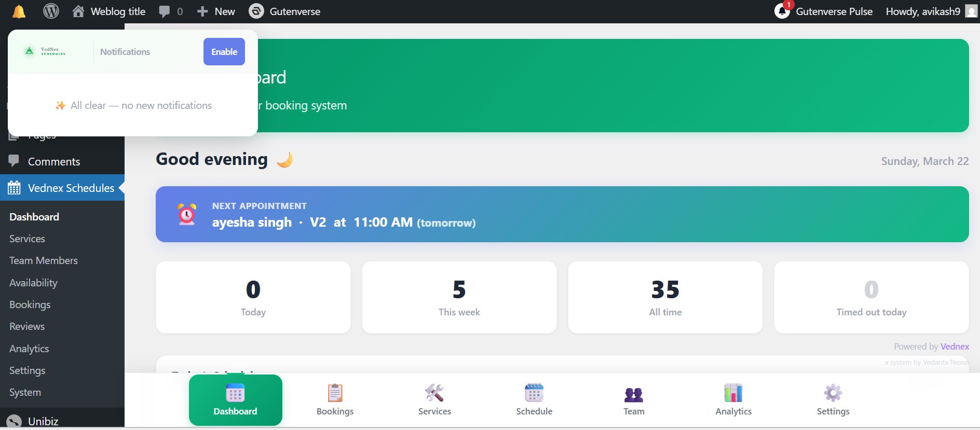Go to Availability in the sidebar

coord(33,283)
